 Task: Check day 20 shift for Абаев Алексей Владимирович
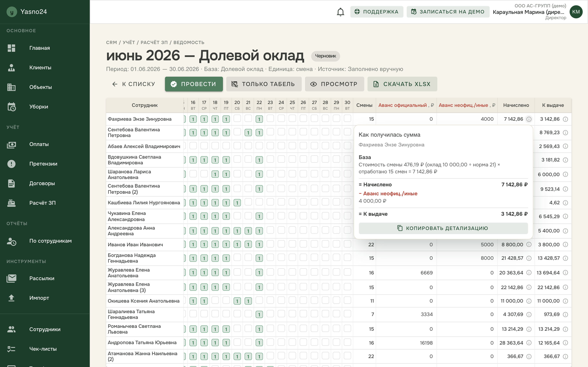(237, 146)
